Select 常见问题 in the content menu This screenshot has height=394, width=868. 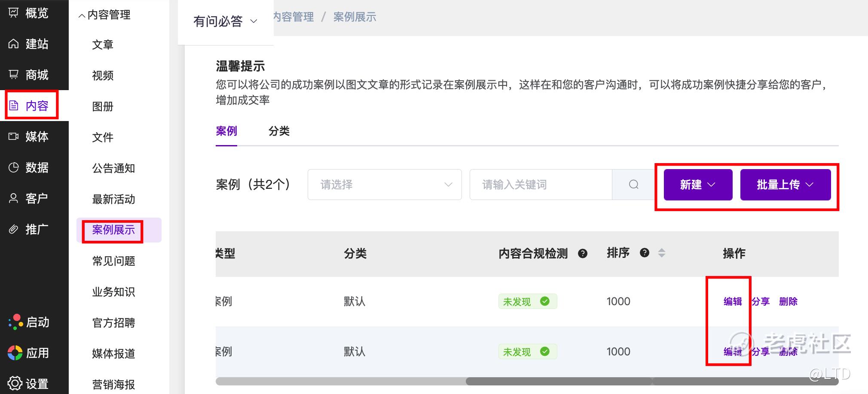113,261
